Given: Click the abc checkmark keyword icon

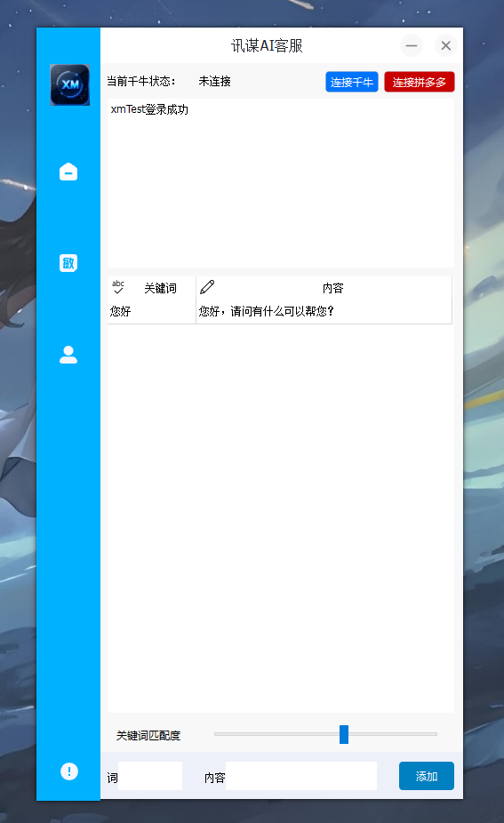Looking at the screenshot, I should pos(118,286).
